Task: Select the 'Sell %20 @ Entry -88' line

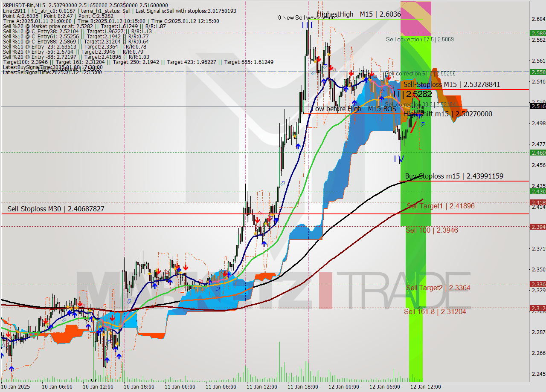Action: [76, 57]
